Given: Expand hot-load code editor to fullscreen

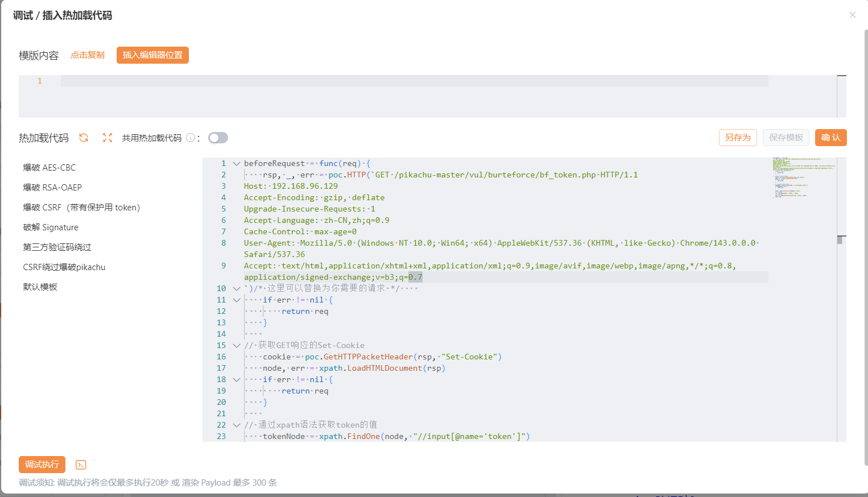Looking at the screenshot, I should coord(108,138).
